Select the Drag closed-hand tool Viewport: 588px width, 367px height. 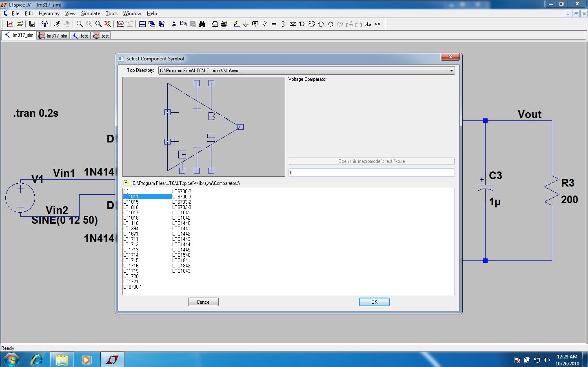tap(321, 24)
